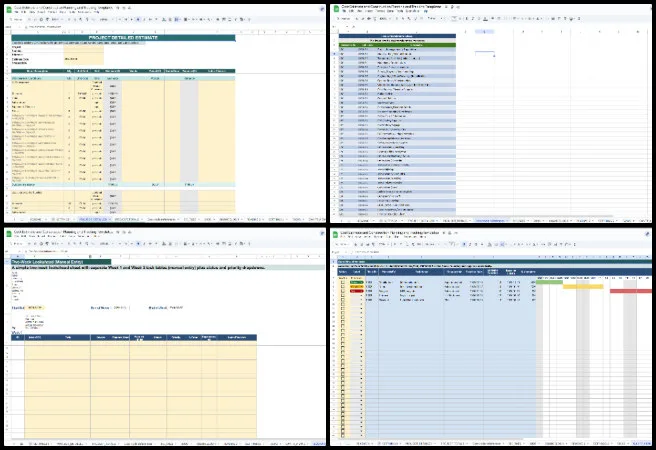Toggle the second task row checkbox in Gantt sheet
The width and height of the screenshot is (656, 450).
pos(342,287)
